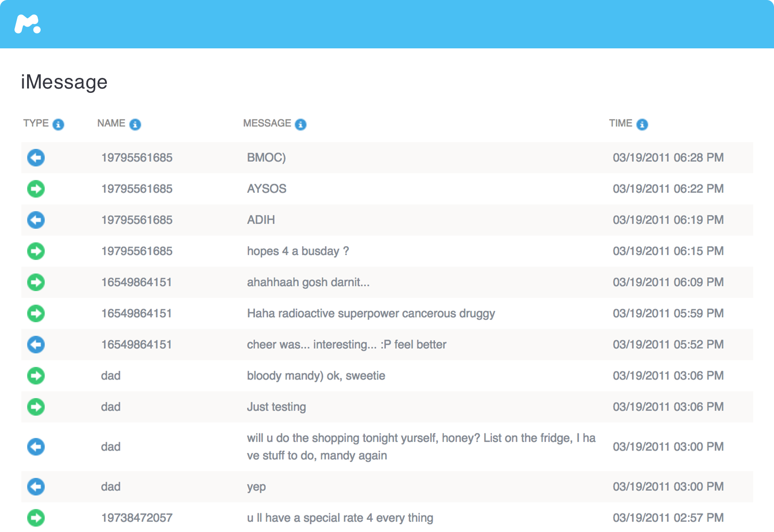Select timestamp 03/19/2011 06:28 PM
774x532 pixels.
coord(668,158)
